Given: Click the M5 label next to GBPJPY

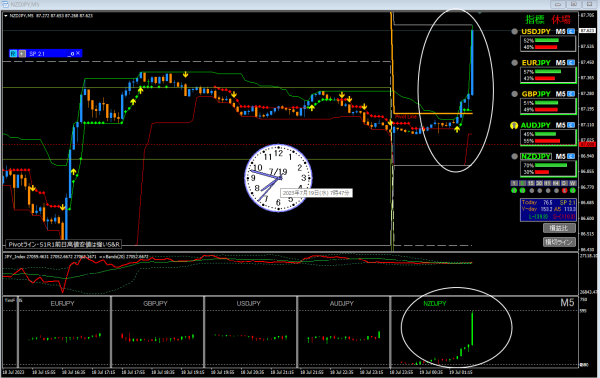Looking at the screenshot, I should point(561,94).
